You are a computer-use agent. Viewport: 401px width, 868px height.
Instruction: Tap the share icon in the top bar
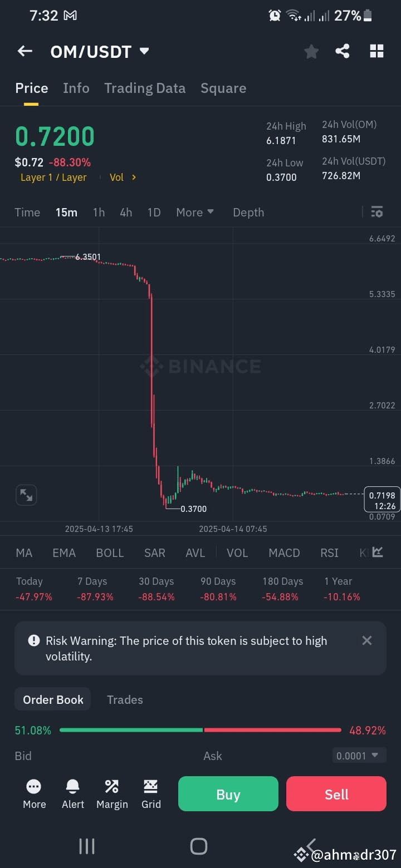[343, 51]
